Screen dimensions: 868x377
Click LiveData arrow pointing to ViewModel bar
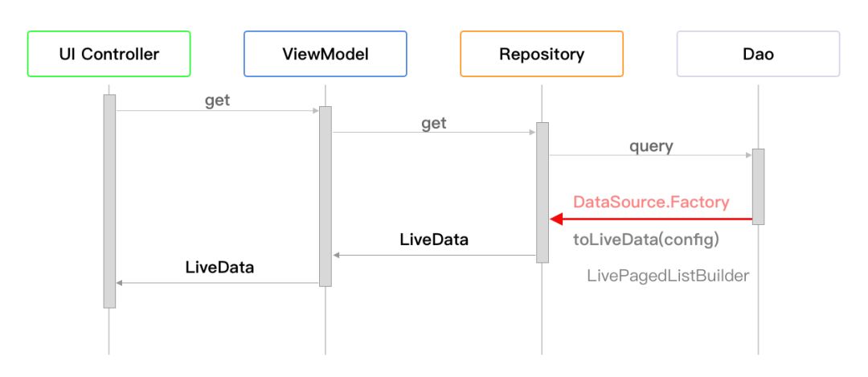(x=434, y=255)
